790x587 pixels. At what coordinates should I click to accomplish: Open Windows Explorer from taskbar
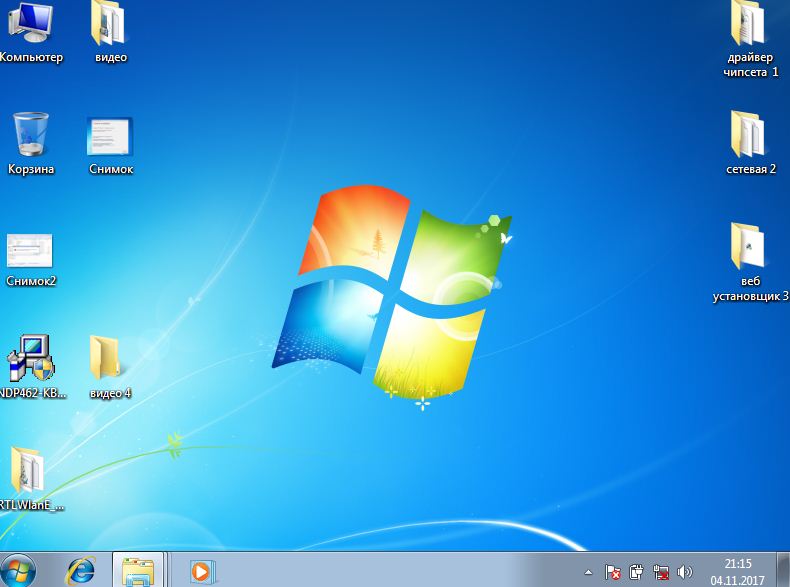137,570
